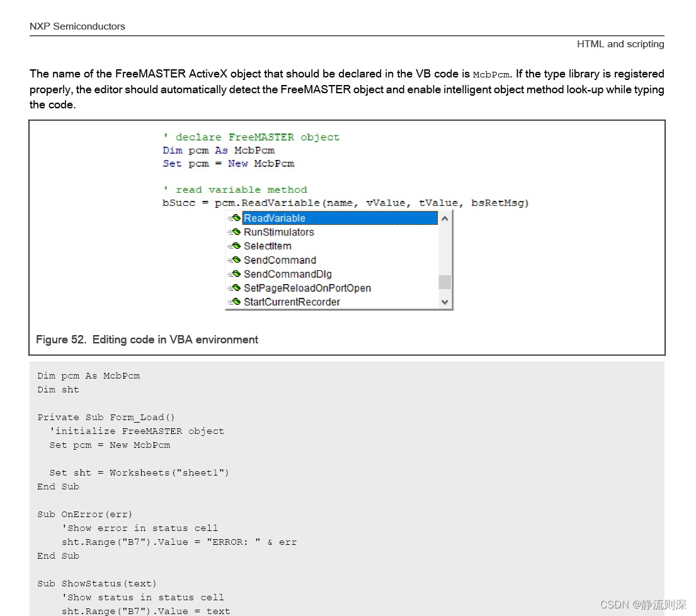Click the inline 'McbPcm' code word in paragraph
Viewport: 696px width, 616px height.
pyautogui.click(x=491, y=74)
